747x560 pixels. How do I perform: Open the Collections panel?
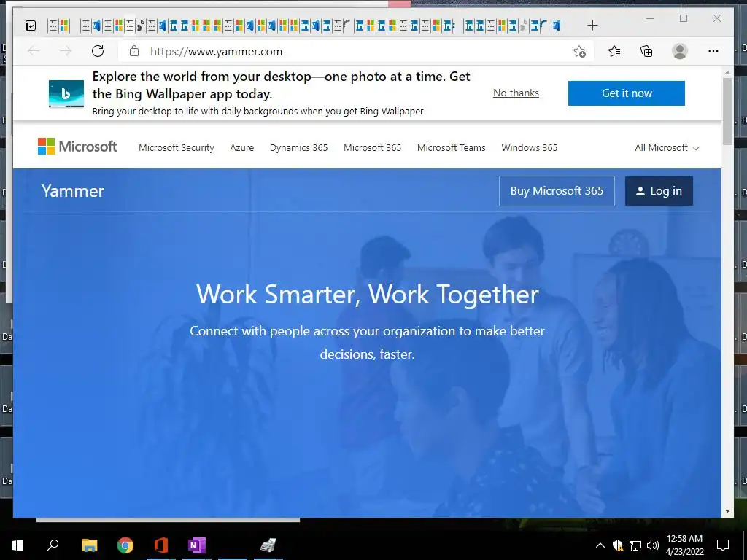646,51
